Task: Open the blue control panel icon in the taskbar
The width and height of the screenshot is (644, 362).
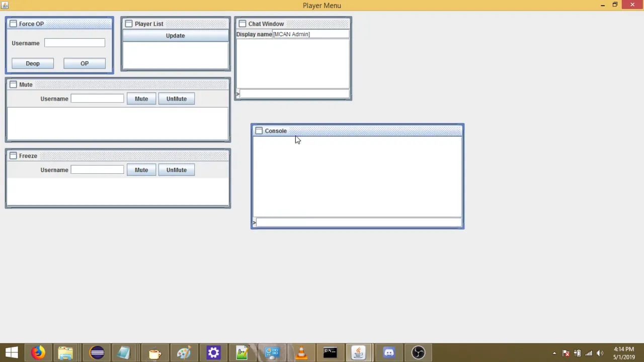Action: point(272,352)
